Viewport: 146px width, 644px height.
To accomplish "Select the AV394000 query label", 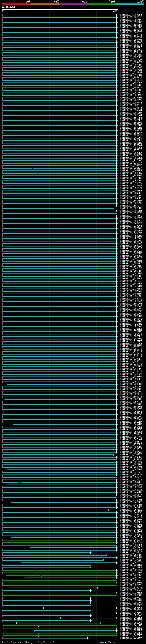I will 8,8.
